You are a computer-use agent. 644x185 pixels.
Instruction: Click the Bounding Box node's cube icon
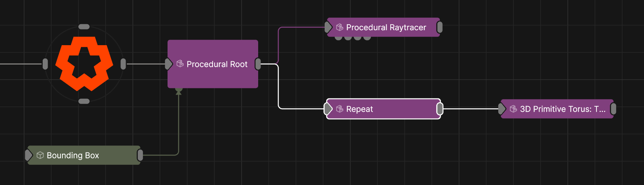click(40, 155)
